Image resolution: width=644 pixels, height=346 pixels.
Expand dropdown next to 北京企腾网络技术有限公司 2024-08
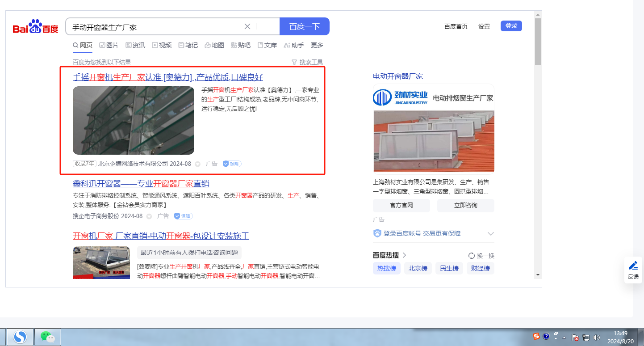point(198,164)
